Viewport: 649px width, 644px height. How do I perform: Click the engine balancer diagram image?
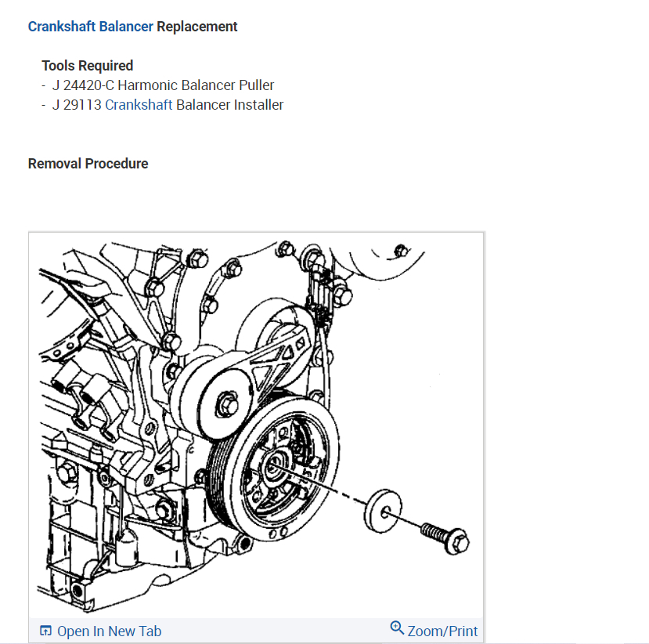click(255, 425)
